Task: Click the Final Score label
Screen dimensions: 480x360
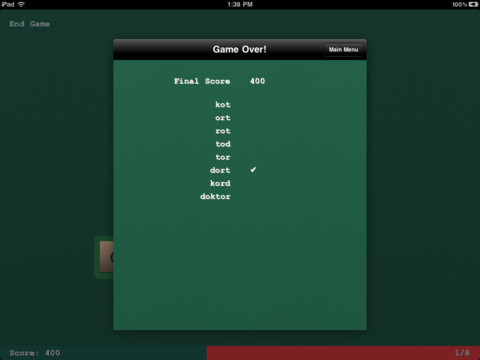Action: tap(202, 81)
